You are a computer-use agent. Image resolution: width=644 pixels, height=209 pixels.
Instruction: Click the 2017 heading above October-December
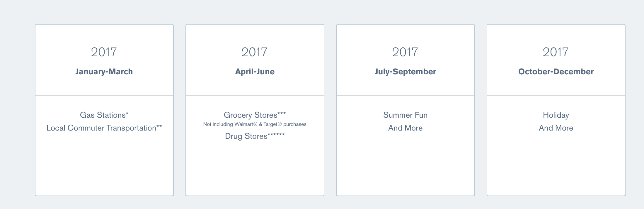556,52
